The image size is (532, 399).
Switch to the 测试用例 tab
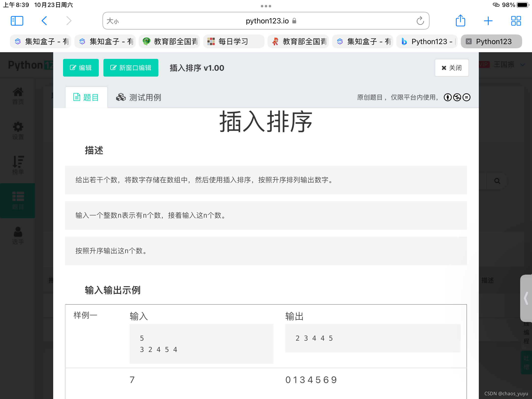click(x=139, y=98)
